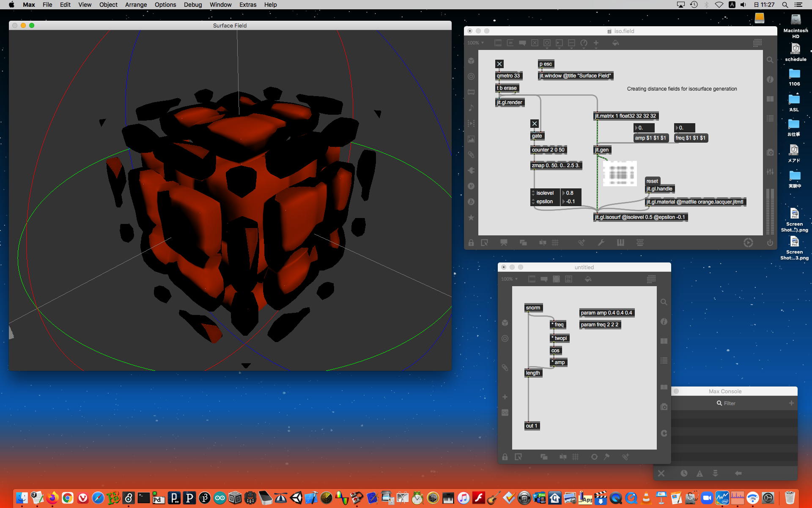Click the reset message box
The height and width of the screenshot is (508, 812).
click(652, 181)
